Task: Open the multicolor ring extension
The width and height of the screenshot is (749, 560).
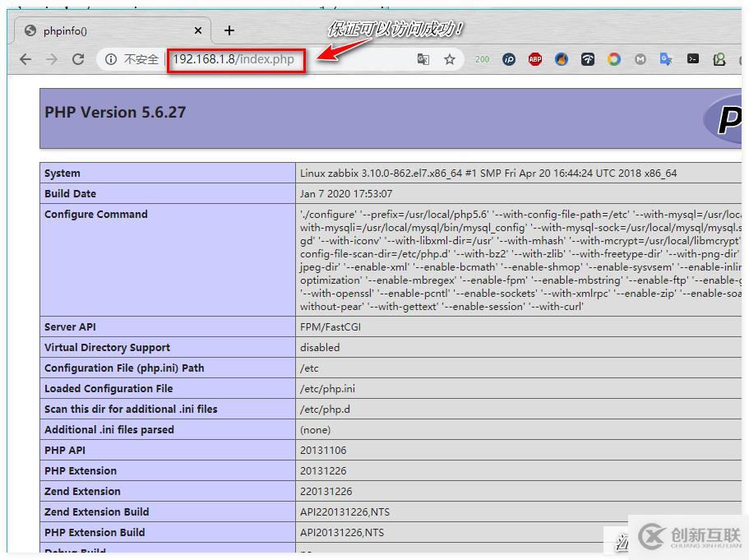Action: (614, 59)
